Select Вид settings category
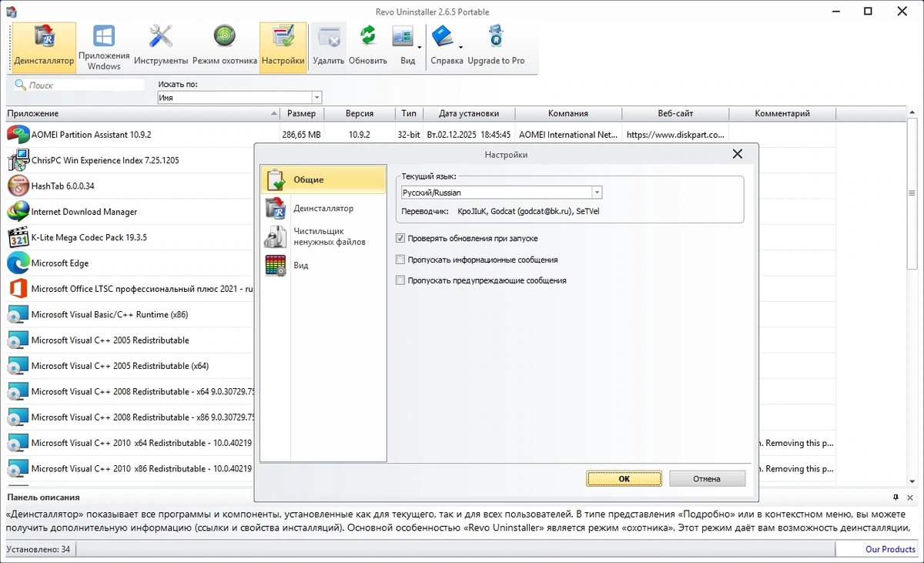Screen dimensions: 924x563 (x=323, y=265)
